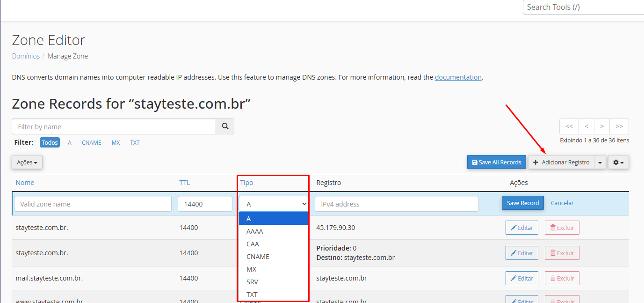
Task: Select the Todos filter
Action: [x=50, y=143]
